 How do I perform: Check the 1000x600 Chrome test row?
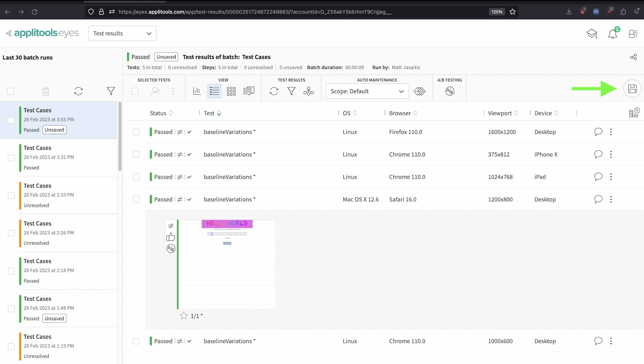tap(136, 341)
